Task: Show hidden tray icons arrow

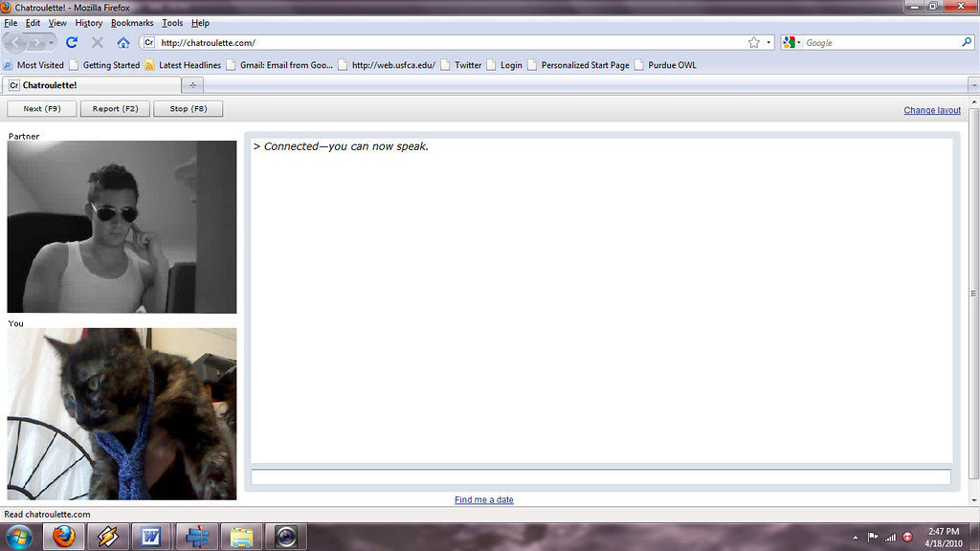Action: [855, 538]
